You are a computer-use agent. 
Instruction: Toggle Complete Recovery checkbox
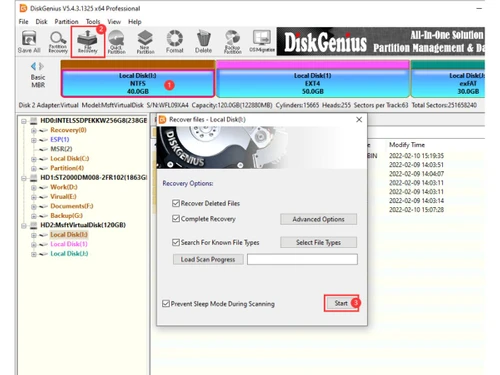click(176, 219)
